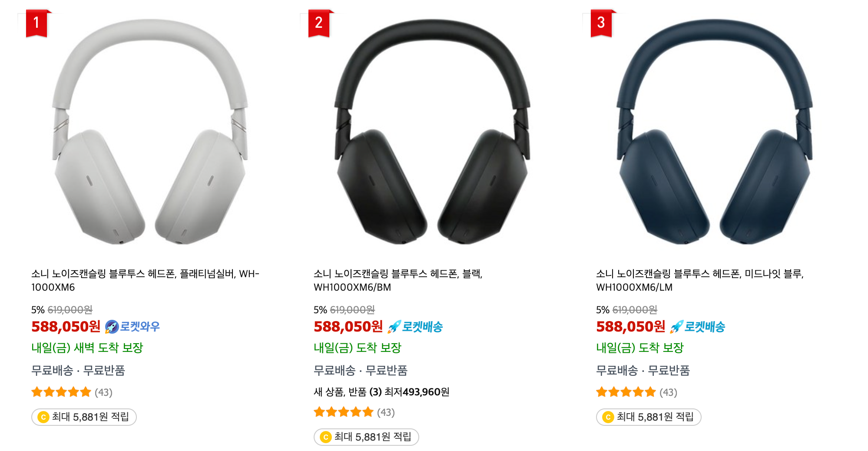
Task: Click the 로켓배송 badge on black headphones
Action: tap(415, 327)
